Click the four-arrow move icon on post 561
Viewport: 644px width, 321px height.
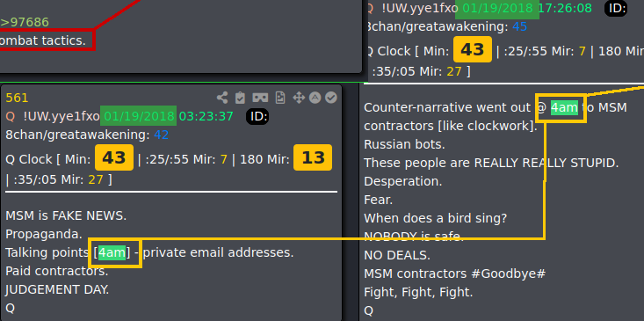click(x=298, y=98)
